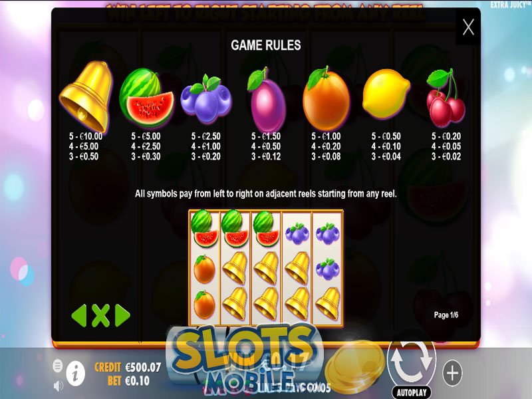Select the cherries paytable symbol

446,97
